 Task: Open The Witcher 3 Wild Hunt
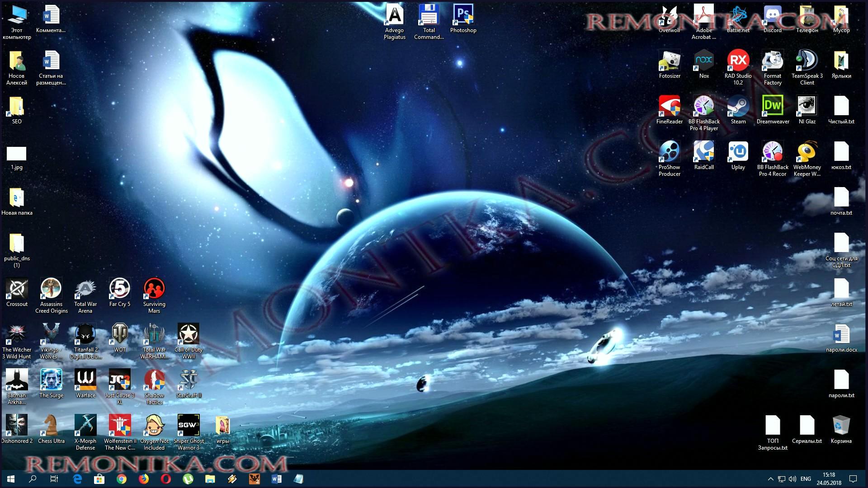coord(17,341)
